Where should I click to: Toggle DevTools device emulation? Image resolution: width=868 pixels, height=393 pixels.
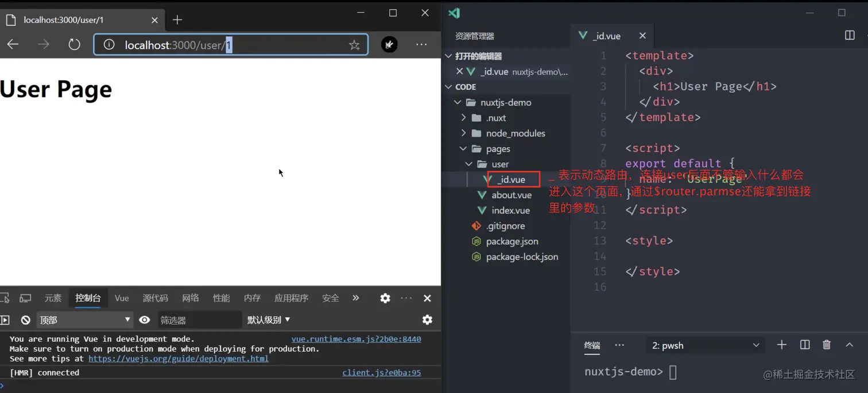click(25, 298)
